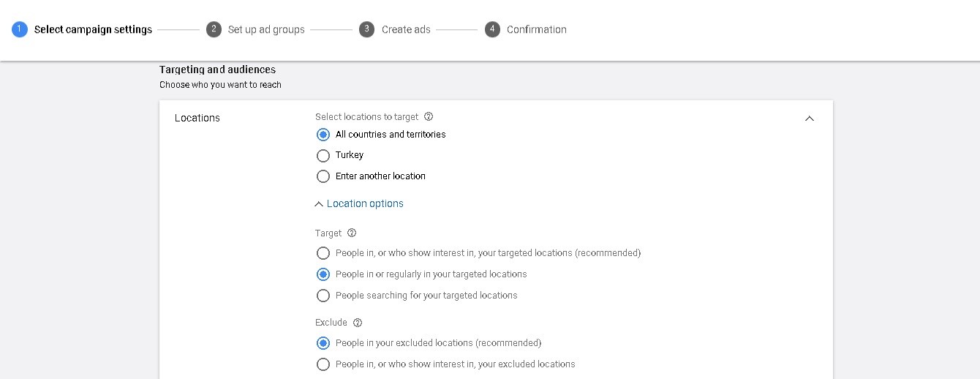Choose People in or who show interest, targeted locations

323,253
